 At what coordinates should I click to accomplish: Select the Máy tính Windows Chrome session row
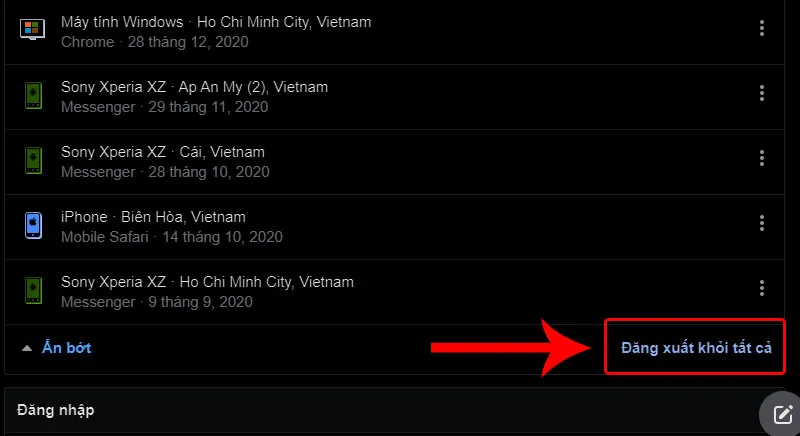point(394,32)
